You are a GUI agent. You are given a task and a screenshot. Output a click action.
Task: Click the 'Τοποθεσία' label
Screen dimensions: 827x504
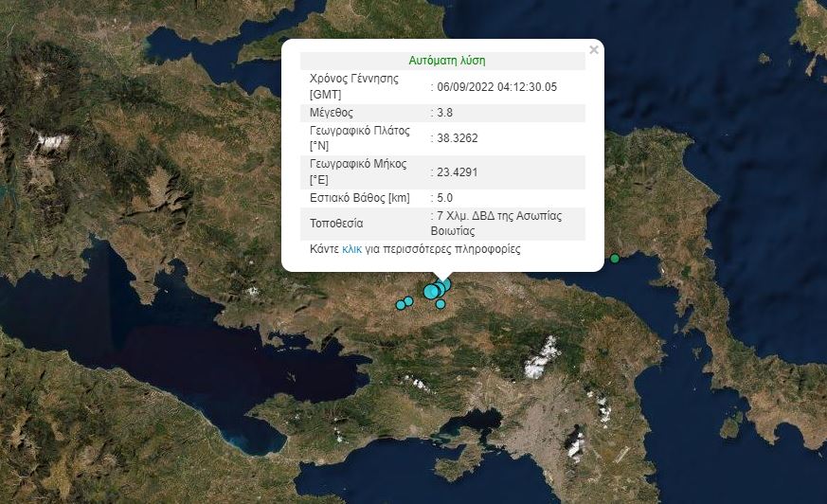pyautogui.click(x=336, y=224)
